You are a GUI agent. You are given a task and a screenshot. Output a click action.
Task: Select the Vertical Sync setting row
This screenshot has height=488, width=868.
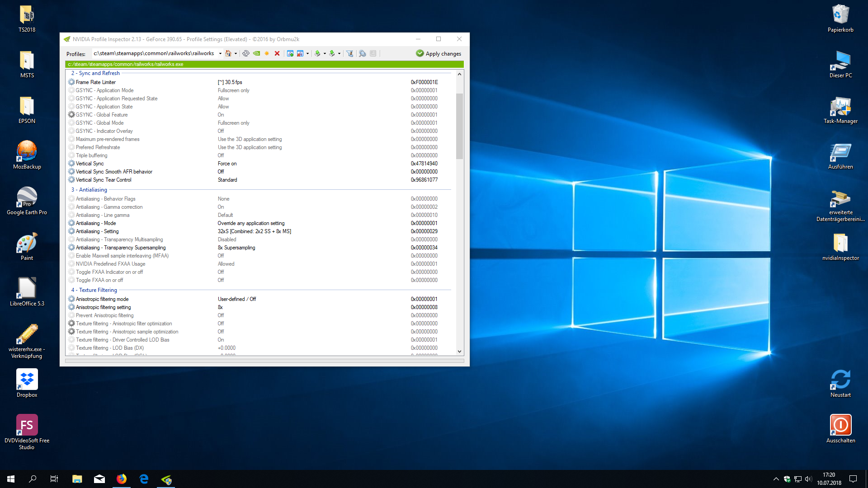tap(90, 164)
